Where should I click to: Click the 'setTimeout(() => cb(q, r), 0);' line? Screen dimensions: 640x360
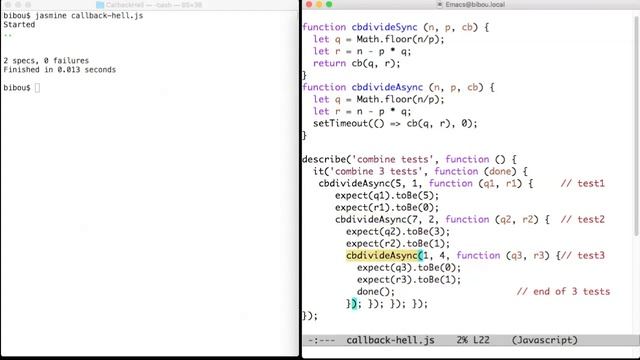[x=395, y=123]
